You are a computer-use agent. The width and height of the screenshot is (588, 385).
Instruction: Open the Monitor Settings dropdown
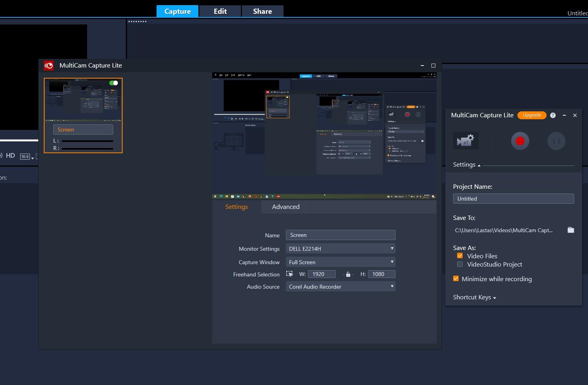point(340,249)
